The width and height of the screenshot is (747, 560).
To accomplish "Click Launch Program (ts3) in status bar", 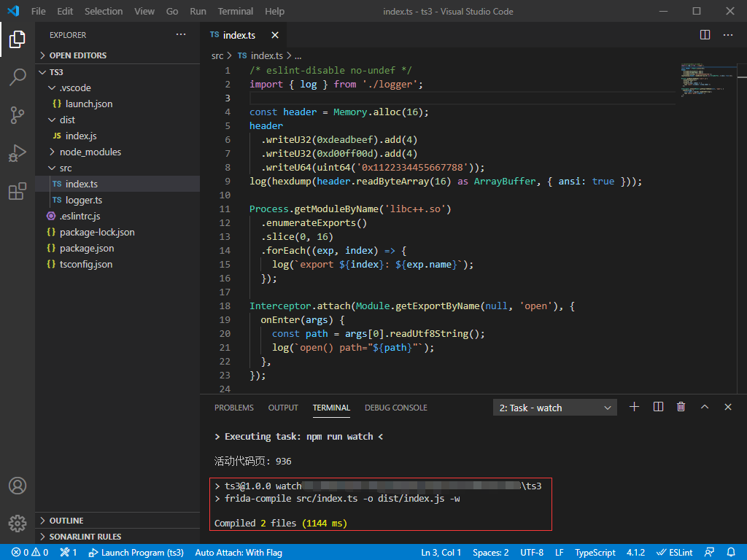I will point(136,553).
